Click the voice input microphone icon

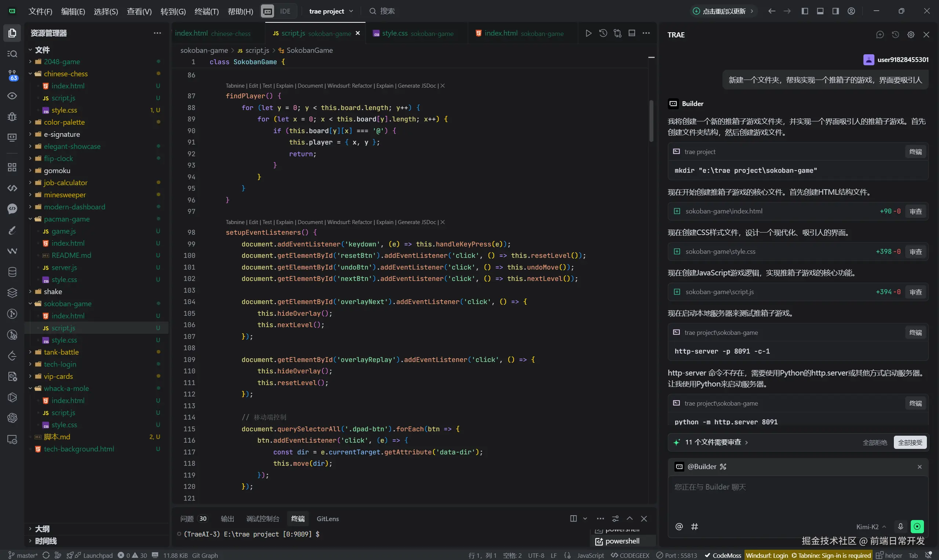click(x=900, y=526)
